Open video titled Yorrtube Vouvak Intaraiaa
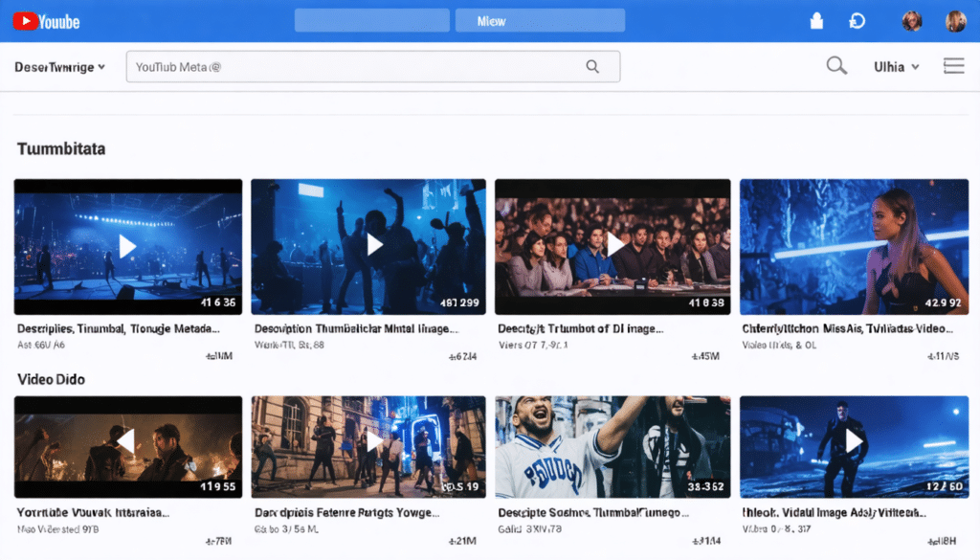This screenshot has width=980, height=560. (93, 512)
